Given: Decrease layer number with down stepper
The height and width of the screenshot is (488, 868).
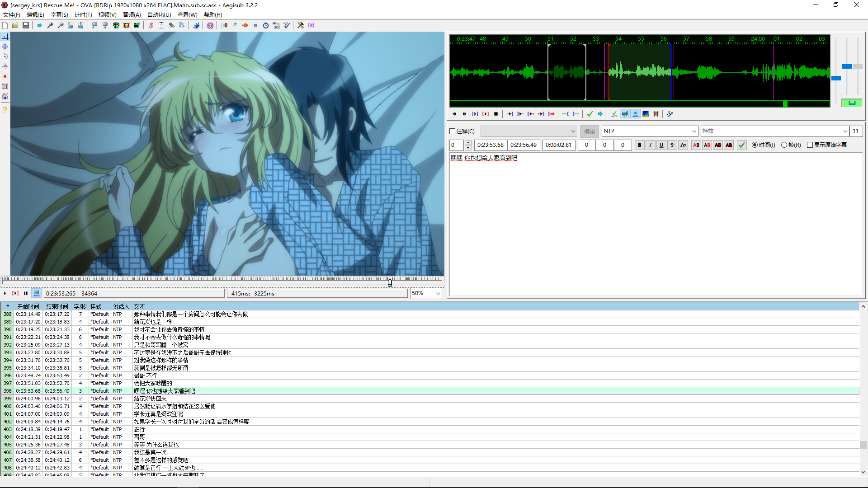Looking at the screenshot, I should (468, 147).
